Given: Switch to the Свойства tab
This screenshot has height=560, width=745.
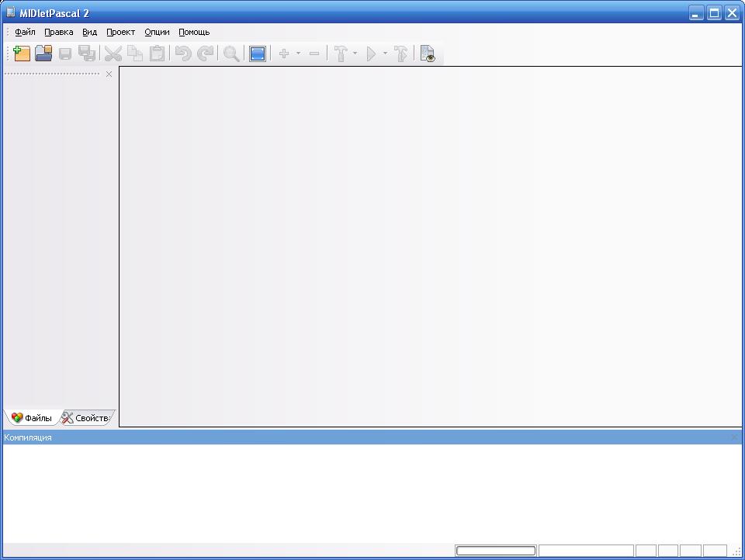Looking at the screenshot, I should click(88, 418).
